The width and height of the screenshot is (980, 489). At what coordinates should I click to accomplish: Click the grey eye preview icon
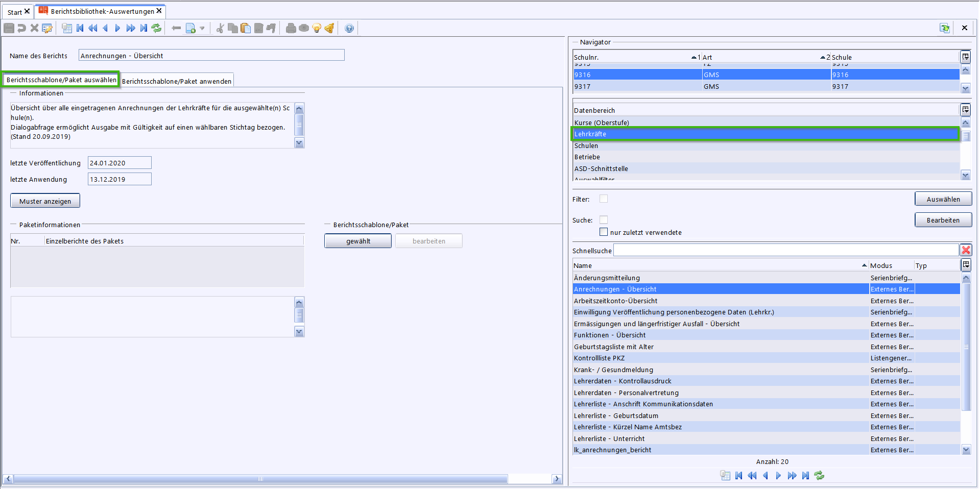pyautogui.click(x=304, y=28)
